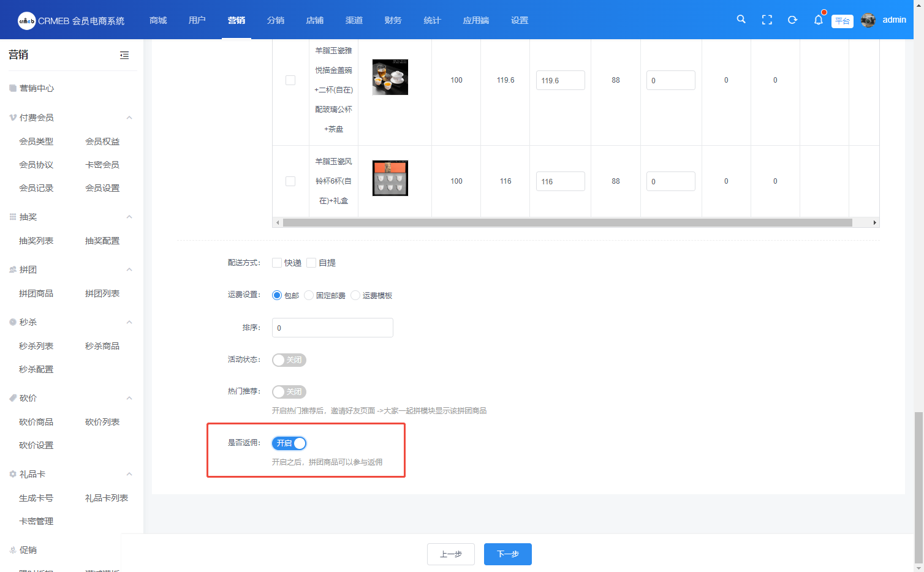This screenshot has height=572, width=924.
Task: Click the 付费会员 section icon
Action: coord(13,118)
